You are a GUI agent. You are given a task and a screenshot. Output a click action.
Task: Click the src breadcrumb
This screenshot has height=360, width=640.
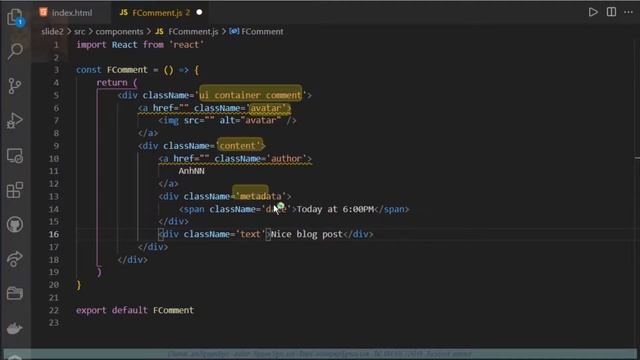click(x=80, y=31)
